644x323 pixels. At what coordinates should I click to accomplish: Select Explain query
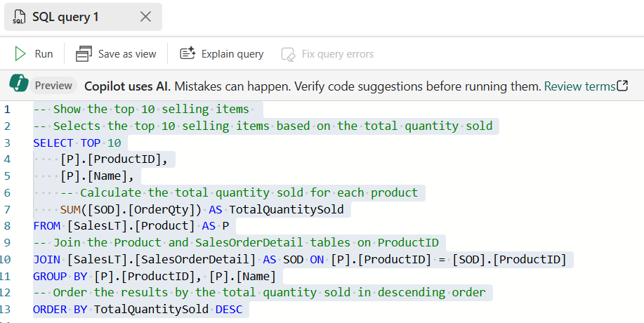point(232,53)
